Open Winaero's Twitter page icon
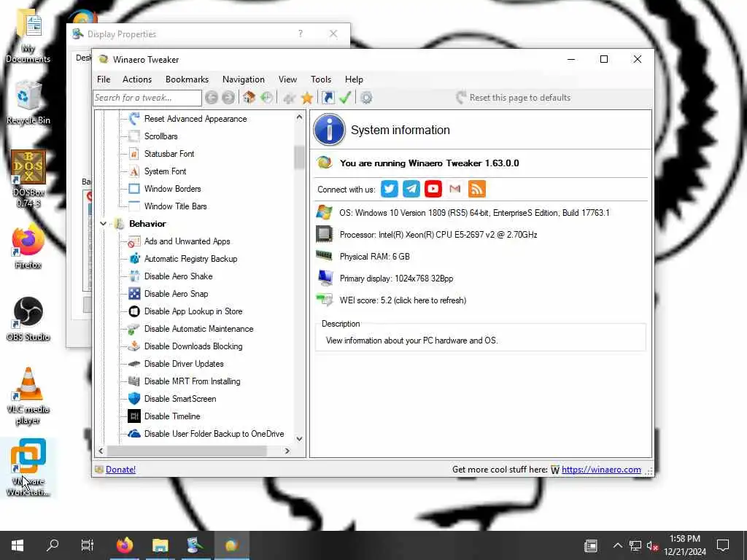747x560 pixels. point(390,189)
